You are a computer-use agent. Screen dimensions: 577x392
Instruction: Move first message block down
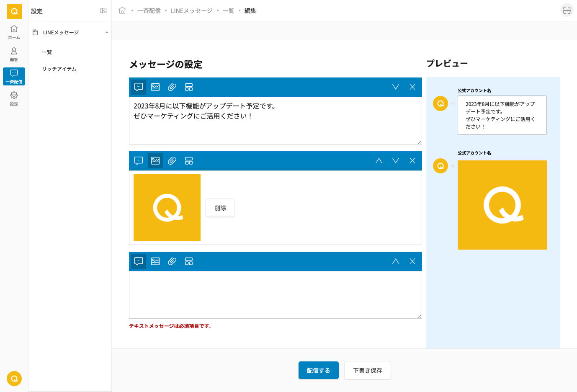click(x=396, y=87)
